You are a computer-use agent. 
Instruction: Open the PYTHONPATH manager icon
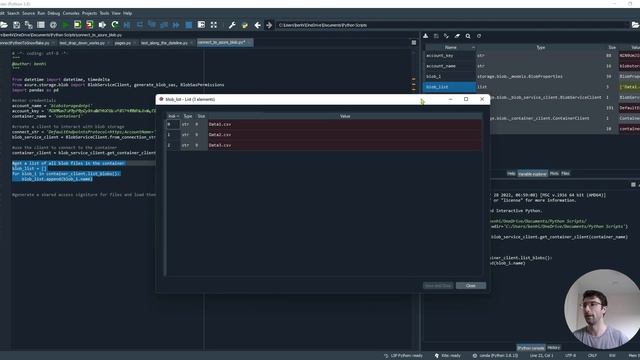click(x=244, y=25)
